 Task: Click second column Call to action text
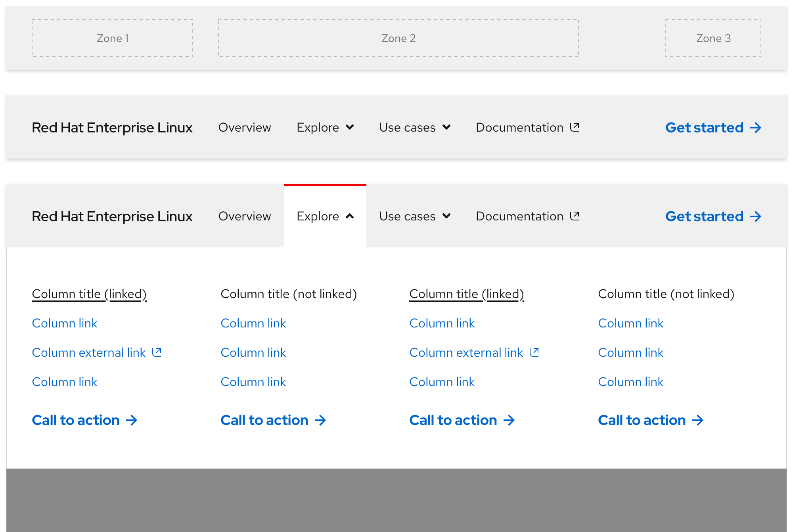[264, 420]
